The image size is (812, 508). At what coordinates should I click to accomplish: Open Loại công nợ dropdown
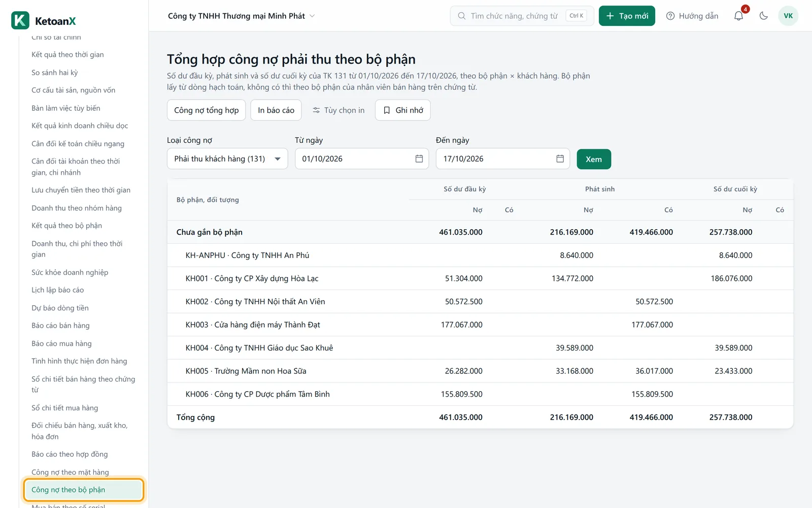[227, 158]
